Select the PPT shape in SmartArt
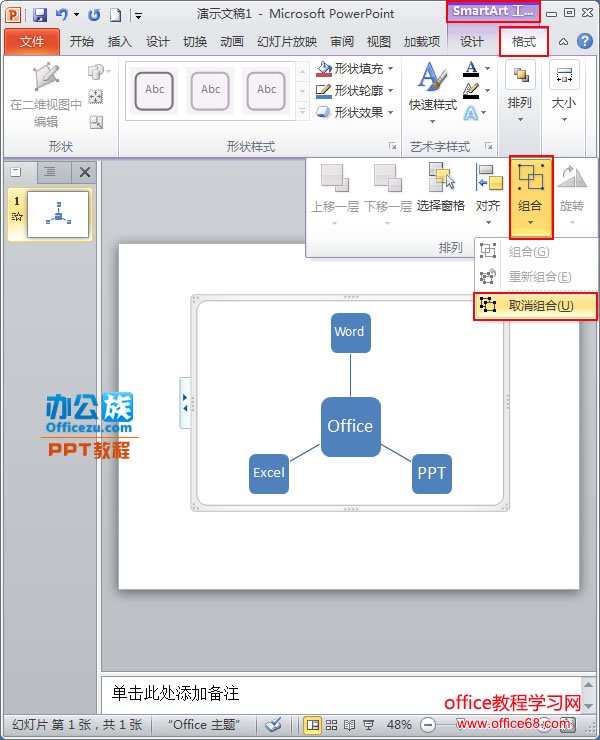 pos(431,473)
